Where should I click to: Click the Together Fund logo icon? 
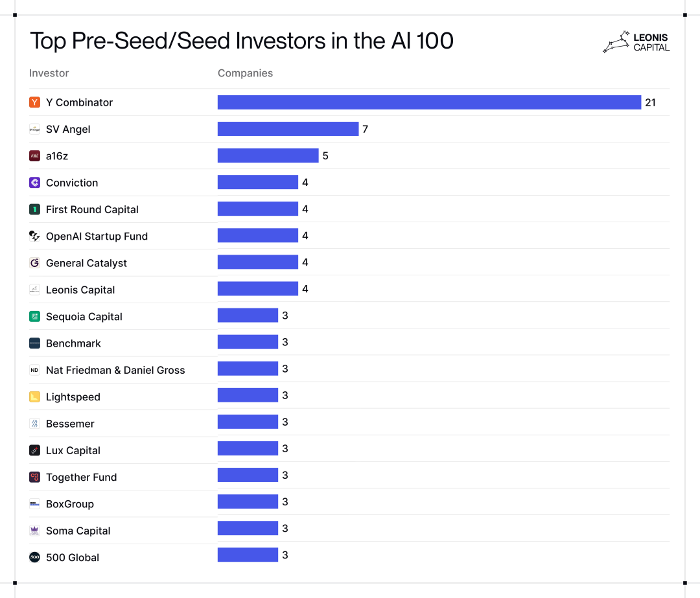tap(34, 477)
